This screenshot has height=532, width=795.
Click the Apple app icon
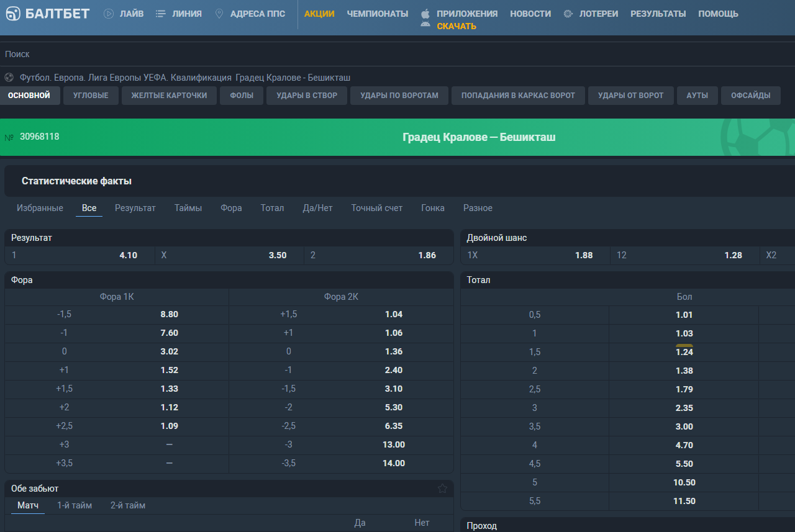tap(425, 13)
